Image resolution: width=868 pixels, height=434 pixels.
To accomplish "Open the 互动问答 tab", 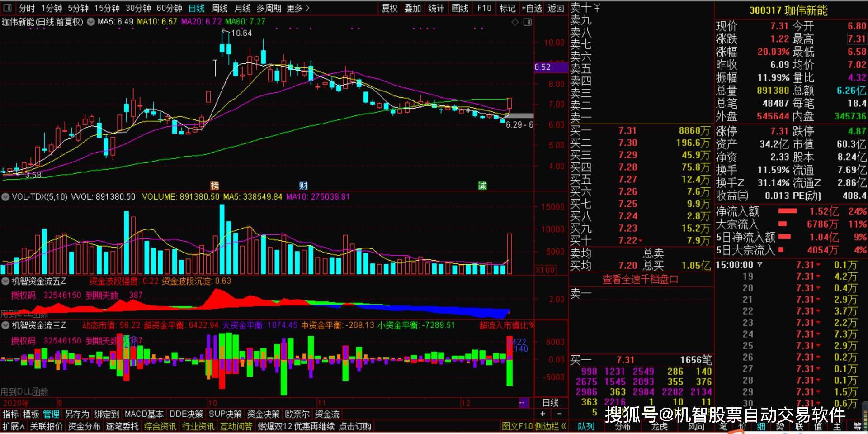I will pos(236,426).
